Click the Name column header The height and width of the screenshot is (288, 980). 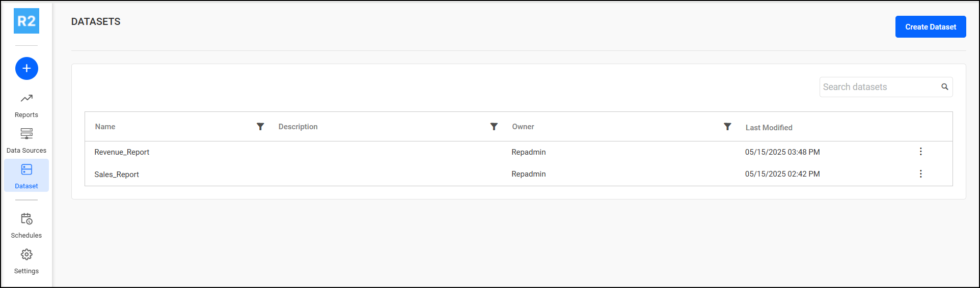(x=105, y=127)
